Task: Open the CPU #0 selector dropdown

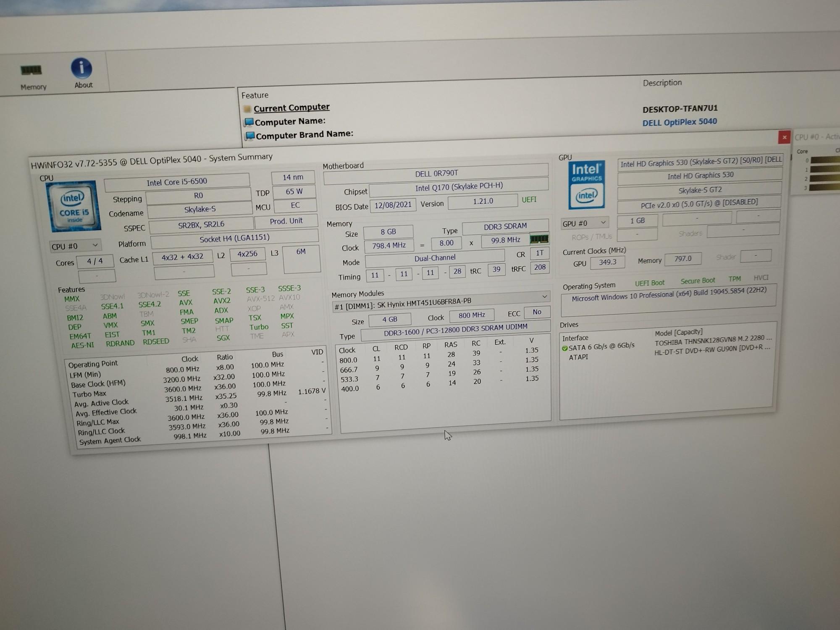Action: (75, 246)
